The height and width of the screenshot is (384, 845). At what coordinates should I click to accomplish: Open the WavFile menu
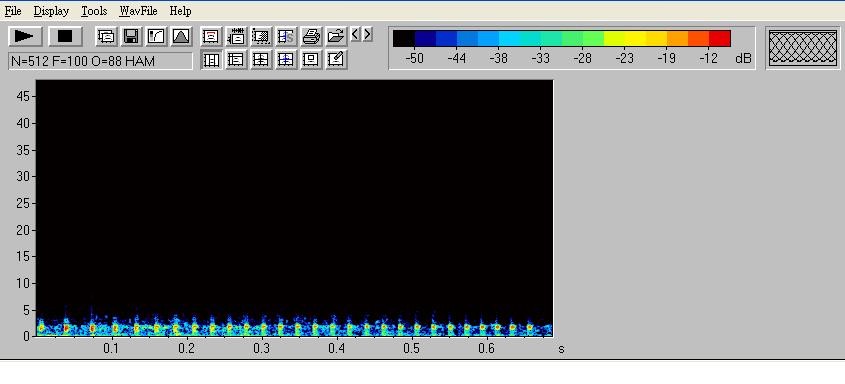(138, 11)
